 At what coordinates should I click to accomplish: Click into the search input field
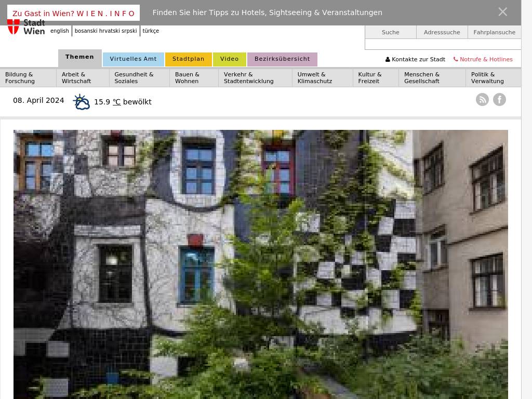pyautogui.click(x=443, y=44)
